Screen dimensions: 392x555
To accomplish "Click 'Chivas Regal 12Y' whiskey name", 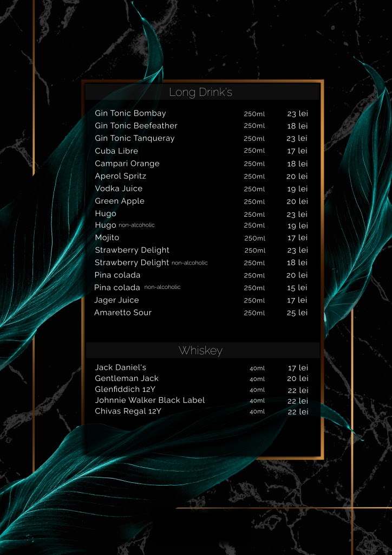I will [128, 411].
